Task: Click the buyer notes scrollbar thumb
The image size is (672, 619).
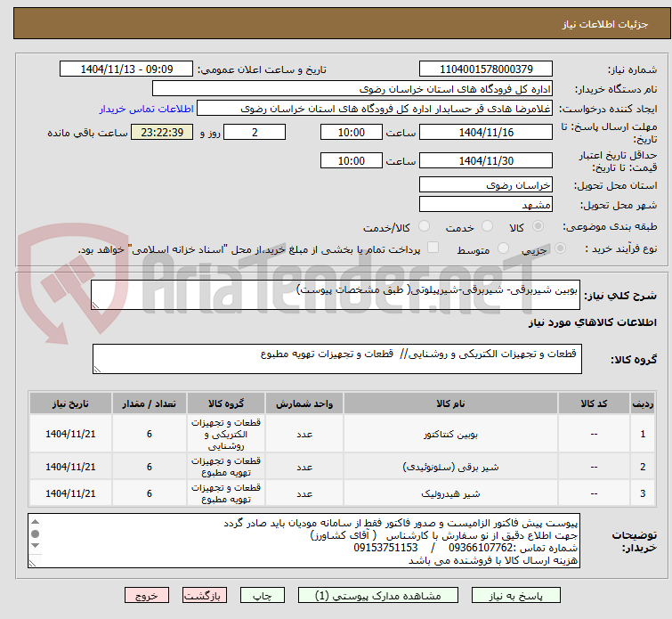Action: [35, 534]
